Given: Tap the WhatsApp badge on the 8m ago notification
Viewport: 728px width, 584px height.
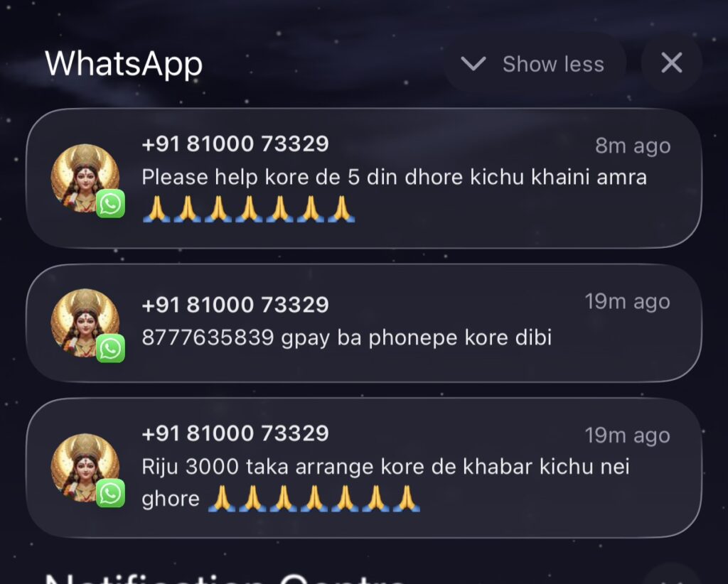Looking at the screenshot, I should (x=110, y=203).
